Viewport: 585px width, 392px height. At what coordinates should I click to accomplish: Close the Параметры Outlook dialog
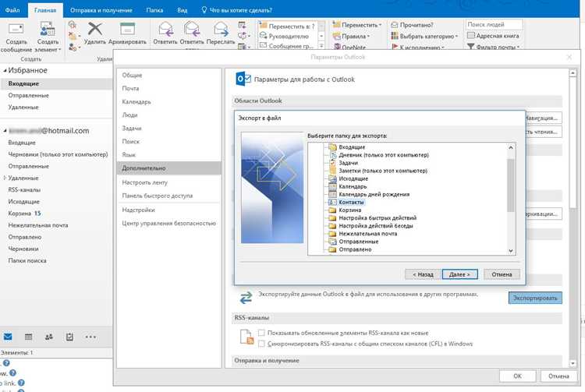click(x=569, y=57)
